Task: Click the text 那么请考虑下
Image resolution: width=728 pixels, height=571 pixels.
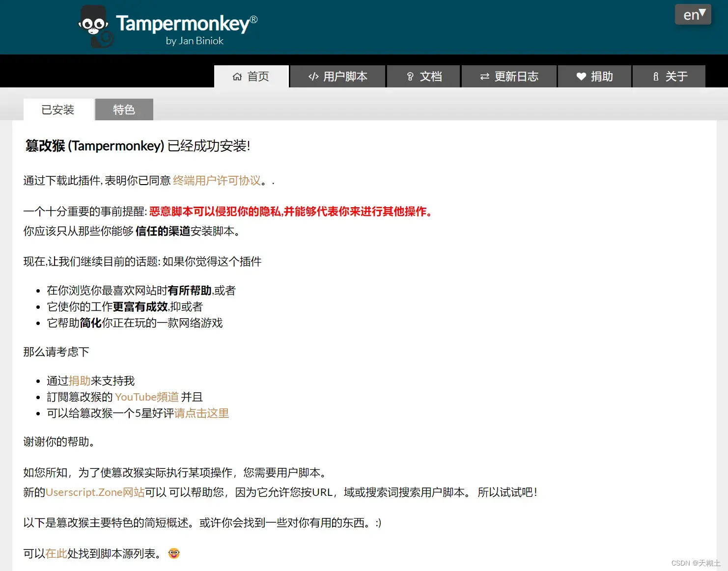Action: (56, 352)
